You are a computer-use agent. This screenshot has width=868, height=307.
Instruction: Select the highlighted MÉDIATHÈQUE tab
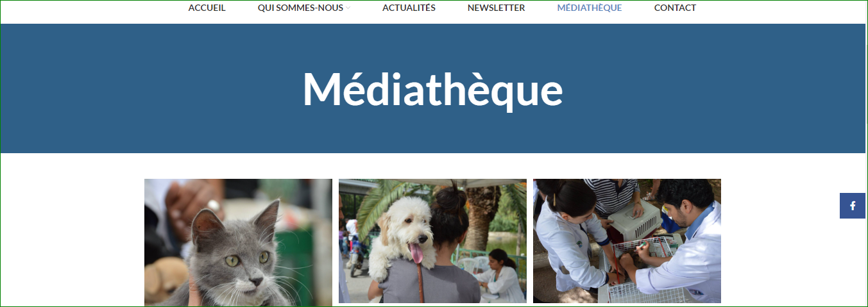590,8
